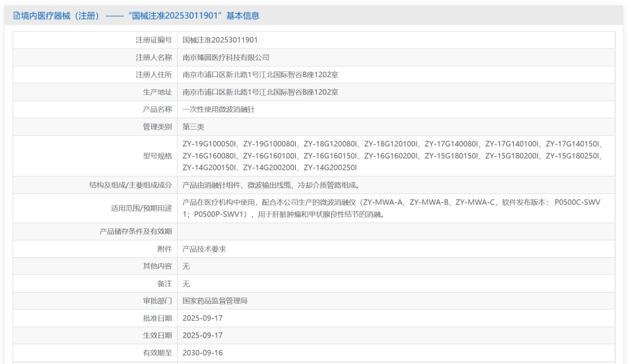
Task: Select the 生效日期 value 2025-09-17
Action: [x=203, y=335]
